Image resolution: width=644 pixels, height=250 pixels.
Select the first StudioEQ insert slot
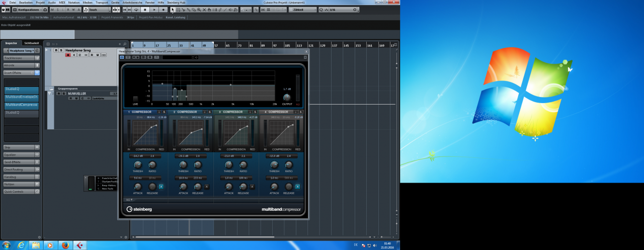point(22,90)
